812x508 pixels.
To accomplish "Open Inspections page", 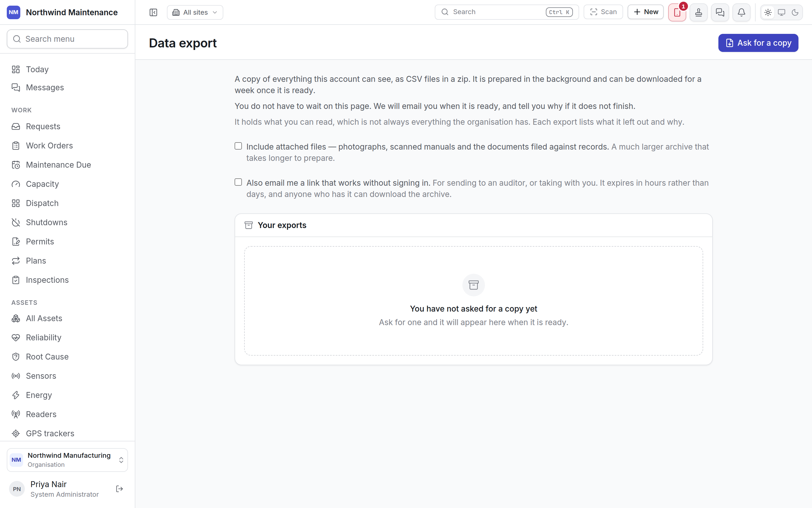I will coord(67,280).
